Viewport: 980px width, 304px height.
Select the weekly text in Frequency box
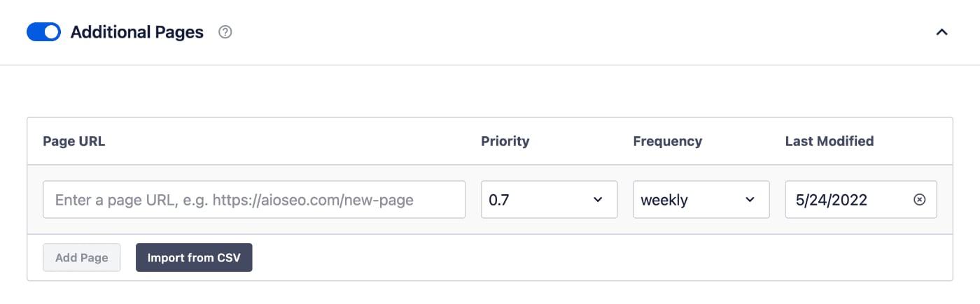click(x=664, y=200)
